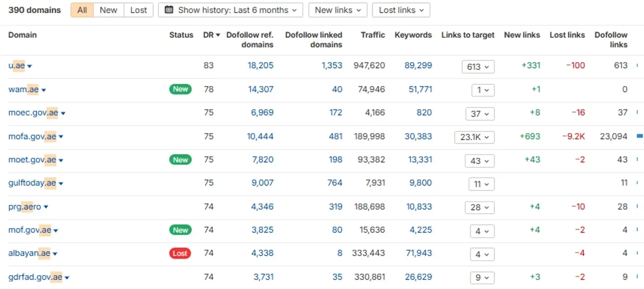Screen dimensions: 644x289
Task: Open the 37 links to target dropdown
Action: click(480, 113)
